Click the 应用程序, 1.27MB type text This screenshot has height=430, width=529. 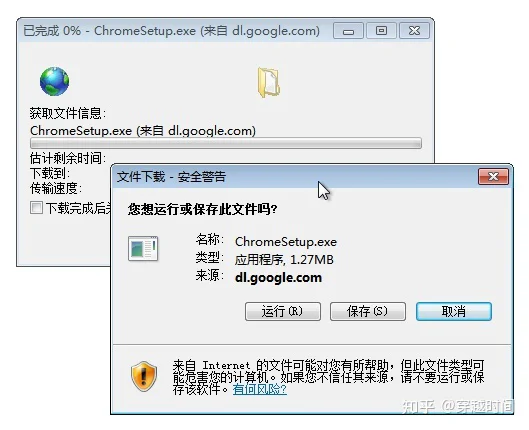click(284, 260)
